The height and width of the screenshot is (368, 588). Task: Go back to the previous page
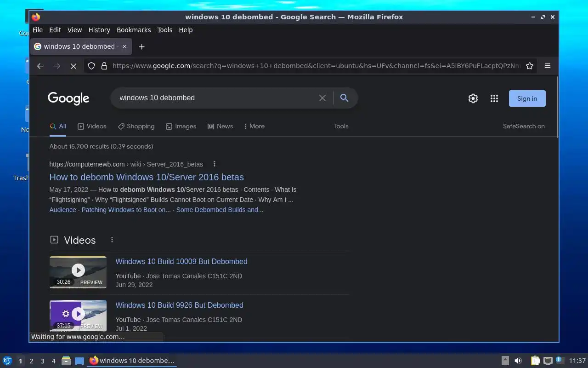[x=40, y=66]
